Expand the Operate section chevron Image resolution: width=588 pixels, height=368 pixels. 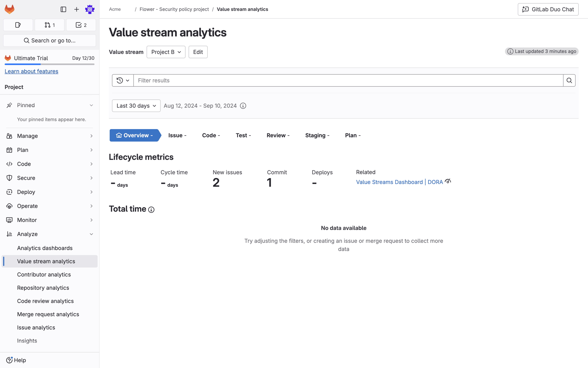click(91, 206)
